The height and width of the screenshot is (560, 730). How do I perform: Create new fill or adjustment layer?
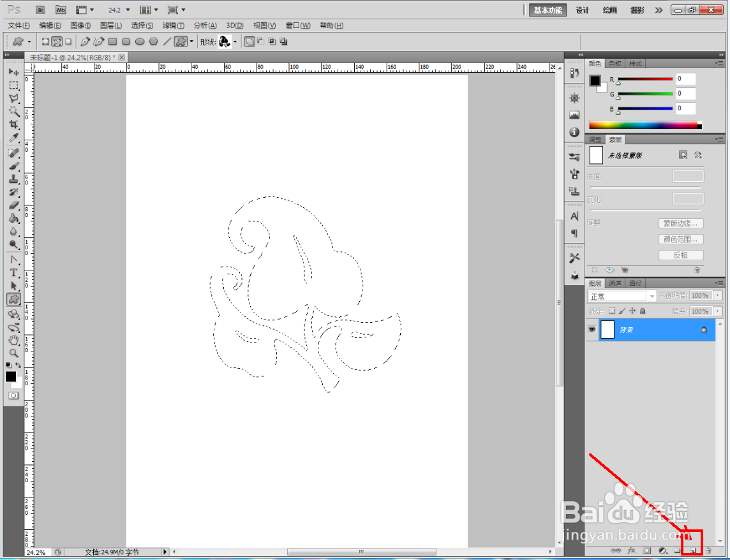[x=662, y=550]
